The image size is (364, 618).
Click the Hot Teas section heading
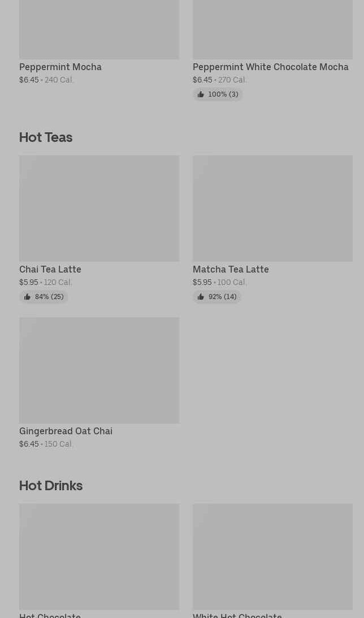46,137
